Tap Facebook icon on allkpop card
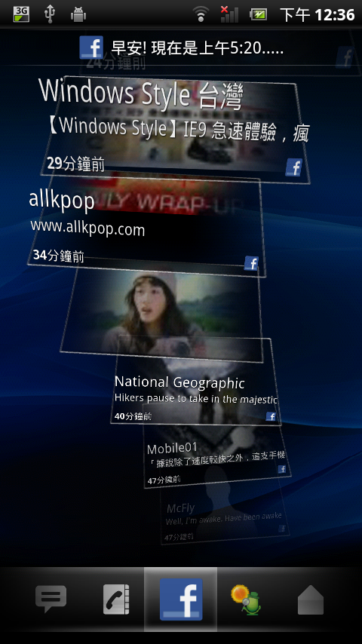This screenshot has height=644, width=362. 251,263
